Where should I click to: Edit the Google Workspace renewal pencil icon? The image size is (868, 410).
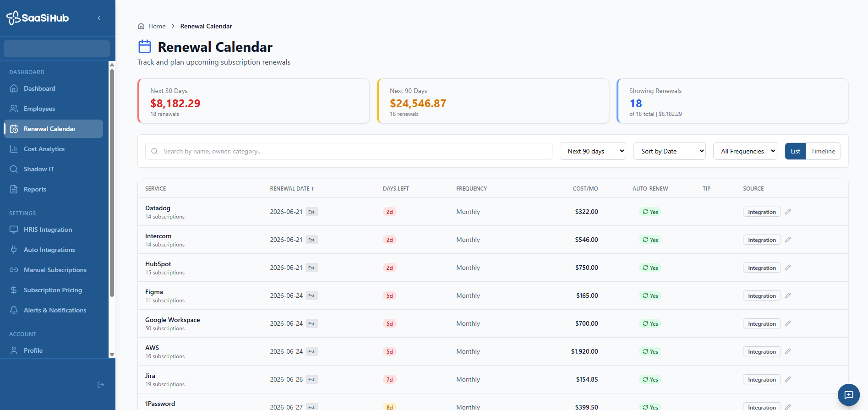click(x=788, y=323)
